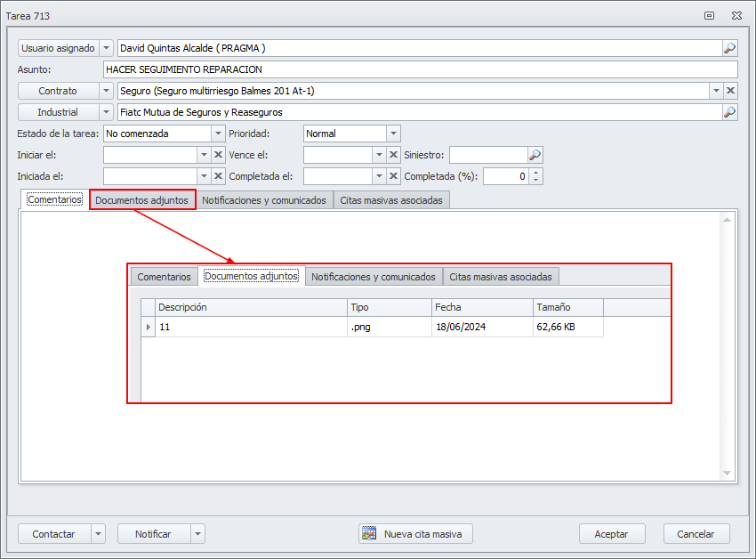The width and height of the screenshot is (756, 559).
Task: Click the Asunto text field
Action: (x=421, y=69)
